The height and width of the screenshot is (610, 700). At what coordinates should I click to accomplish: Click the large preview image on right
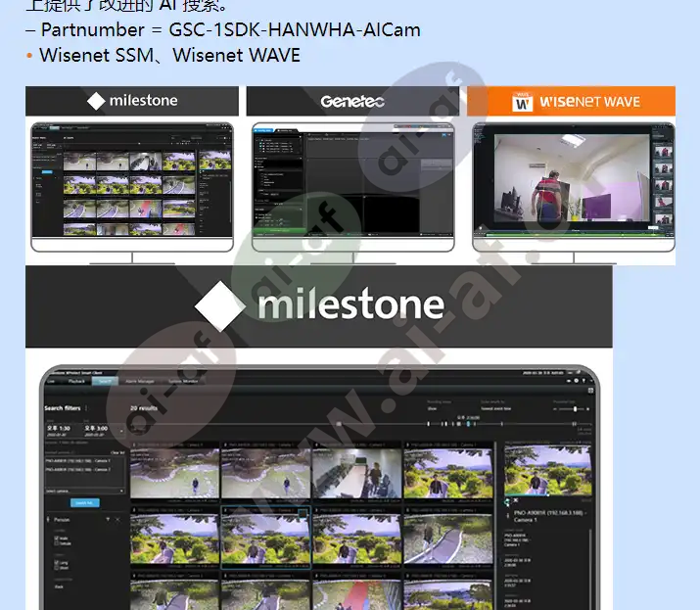click(x=548, y=470)
